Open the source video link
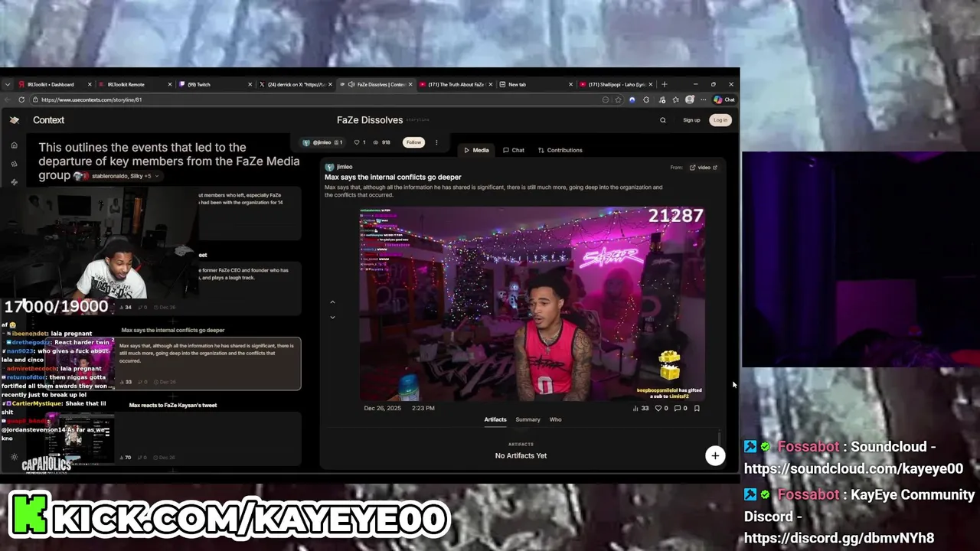This screenshot has height=551, width=980. click(704, 168)
